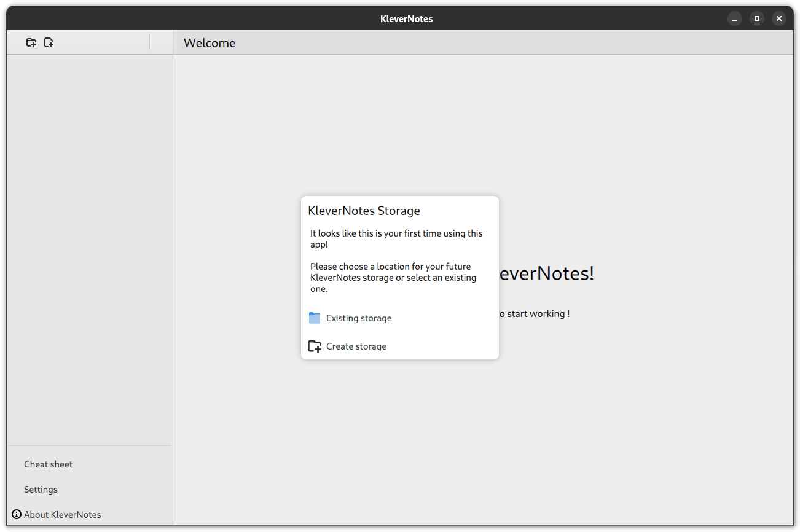Click the maximize icon in the title bar
Viewport: 800px width, 532px height.
pyautogui.click(x=756, y=18)
